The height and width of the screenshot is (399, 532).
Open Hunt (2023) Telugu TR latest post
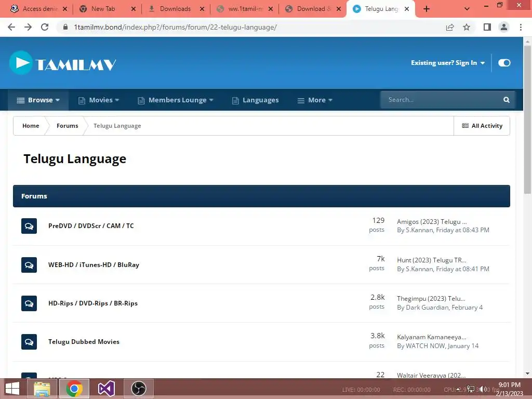tap(432, 260)
